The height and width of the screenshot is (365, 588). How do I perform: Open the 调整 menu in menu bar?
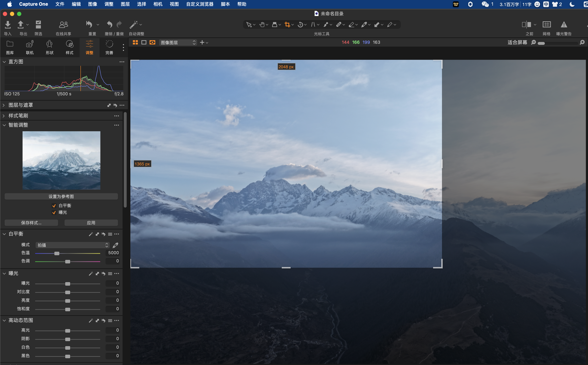109,4
